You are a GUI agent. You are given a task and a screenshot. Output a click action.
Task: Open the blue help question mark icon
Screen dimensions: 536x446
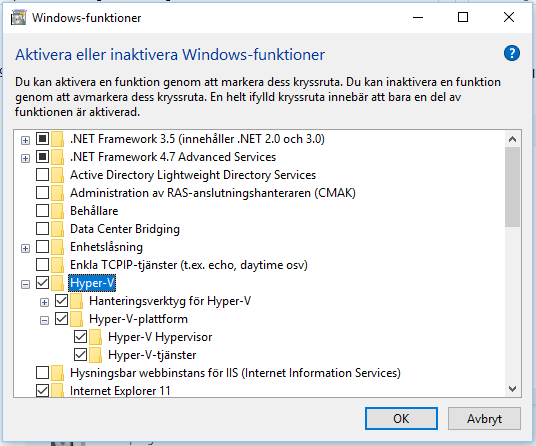pos(512,53)
